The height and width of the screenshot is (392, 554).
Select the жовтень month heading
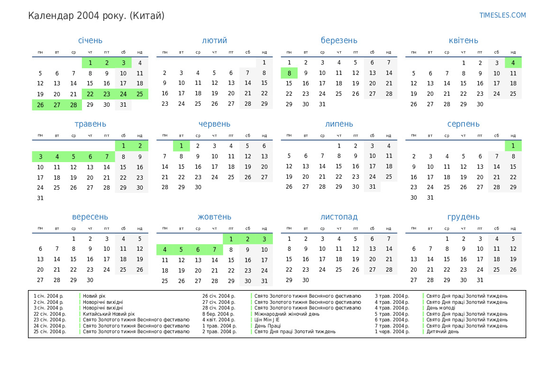214,217
